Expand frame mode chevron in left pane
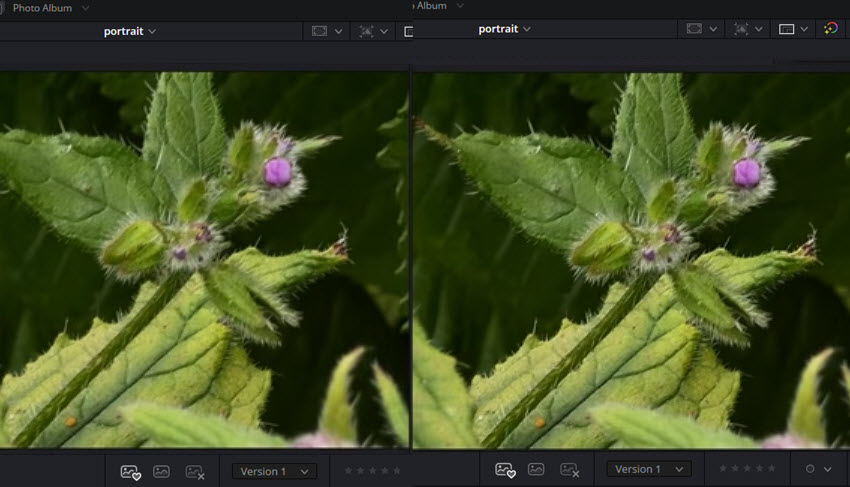This screenshot has height=487, width=850. pos(338,31)
